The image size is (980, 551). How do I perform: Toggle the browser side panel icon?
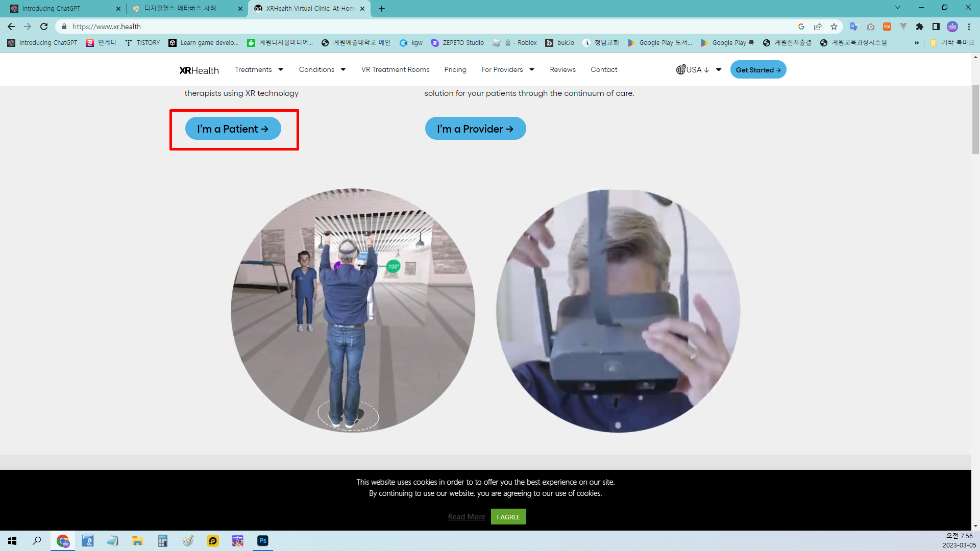[x=936, y=27]
